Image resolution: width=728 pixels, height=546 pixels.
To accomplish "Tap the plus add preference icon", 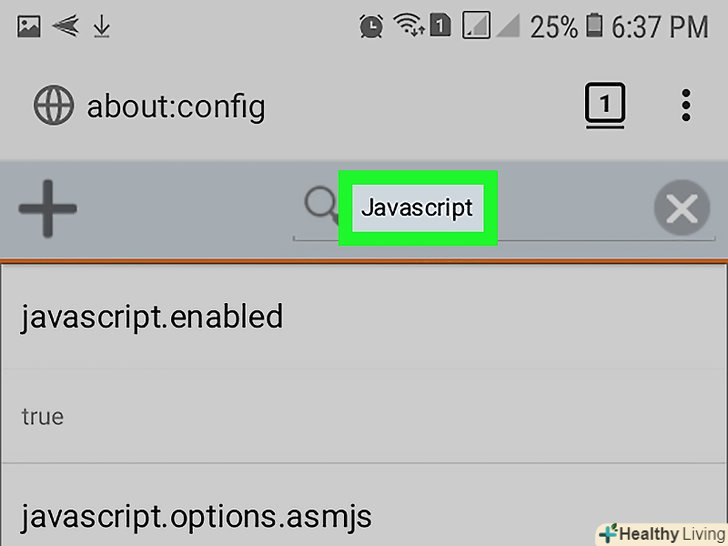I will (47, 208).
